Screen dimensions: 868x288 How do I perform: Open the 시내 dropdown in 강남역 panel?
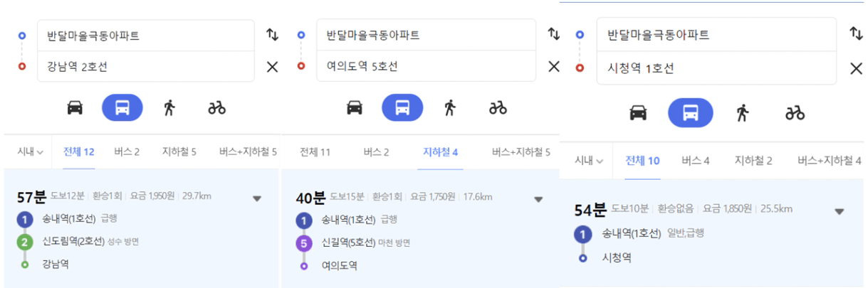click(x=30, y=151)
